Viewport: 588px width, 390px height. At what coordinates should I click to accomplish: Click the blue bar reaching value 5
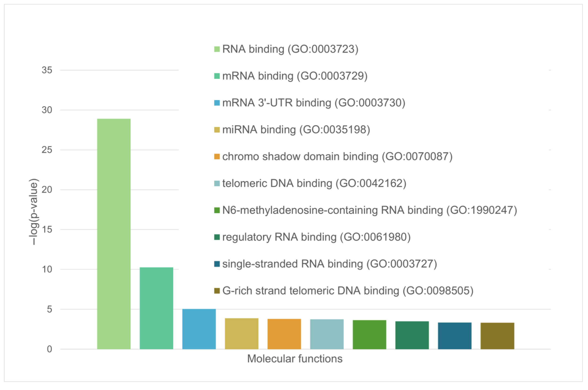tap(199, 329)
